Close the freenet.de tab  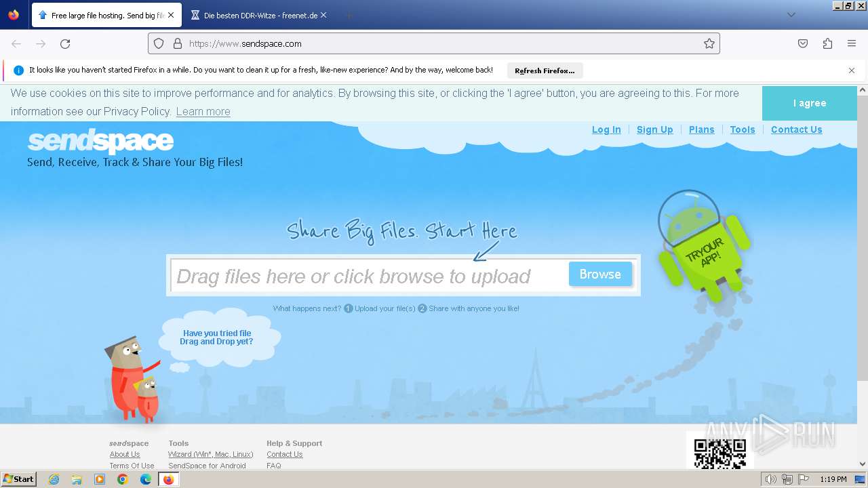point(323,15)
